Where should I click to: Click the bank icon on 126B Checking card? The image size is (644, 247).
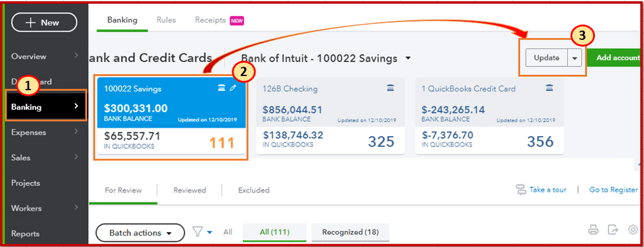point(390,88)
